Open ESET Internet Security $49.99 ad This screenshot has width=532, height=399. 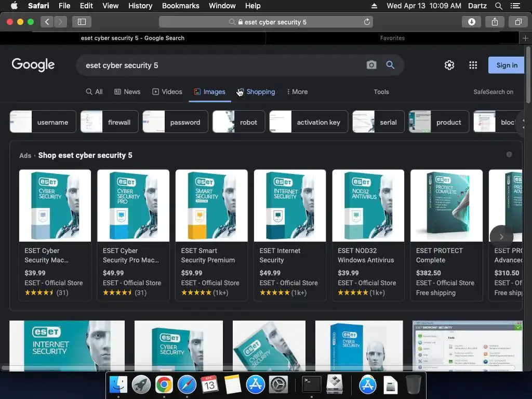[x=290, y=235]
